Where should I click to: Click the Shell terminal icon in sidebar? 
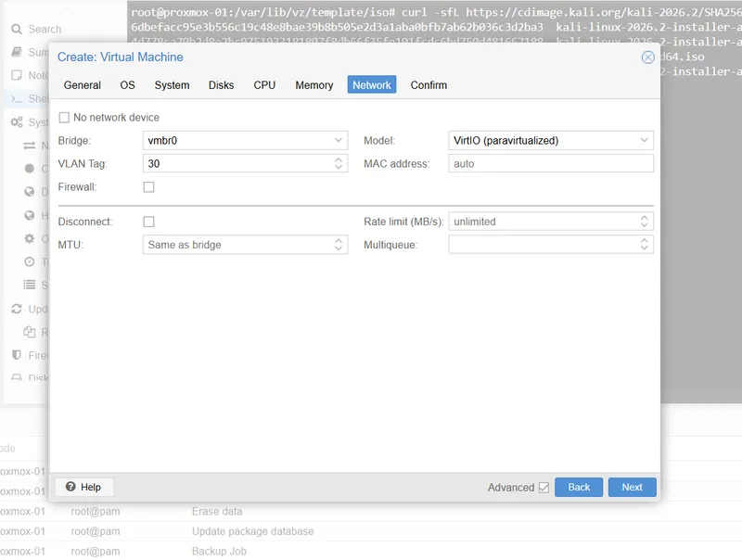pos(17,98)
